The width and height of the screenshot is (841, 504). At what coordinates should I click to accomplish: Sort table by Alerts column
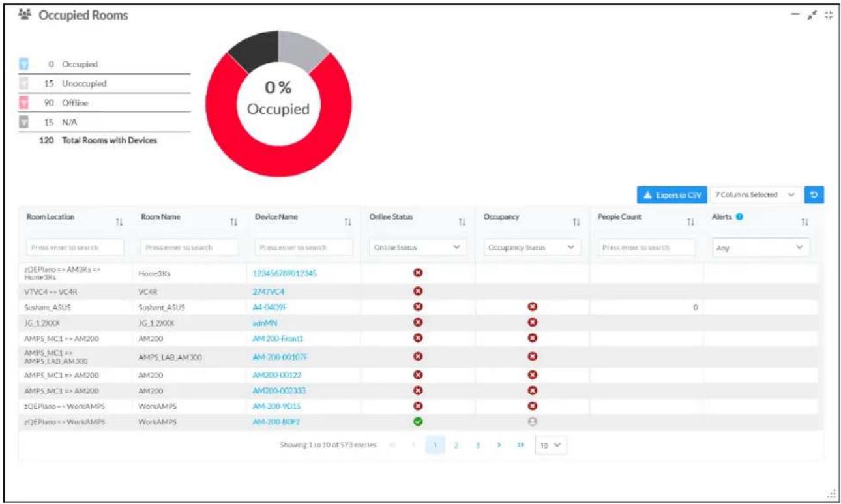(804, 222)
